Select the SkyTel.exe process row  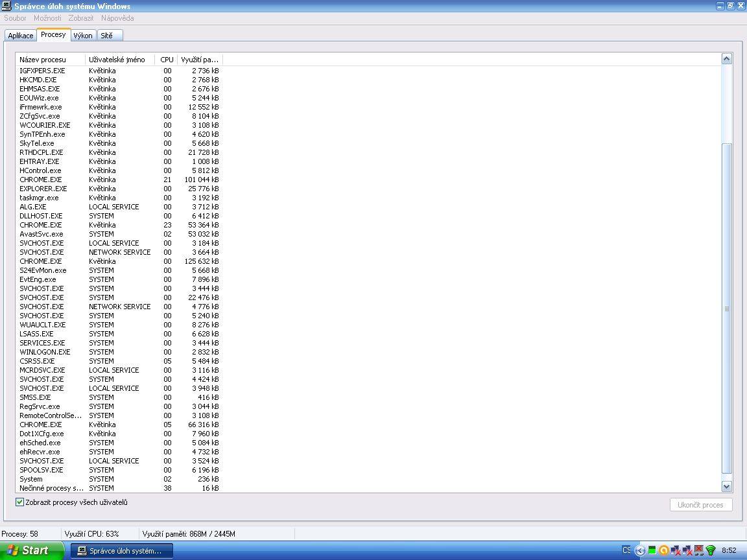pyautogui.click(x=119, y=143)
